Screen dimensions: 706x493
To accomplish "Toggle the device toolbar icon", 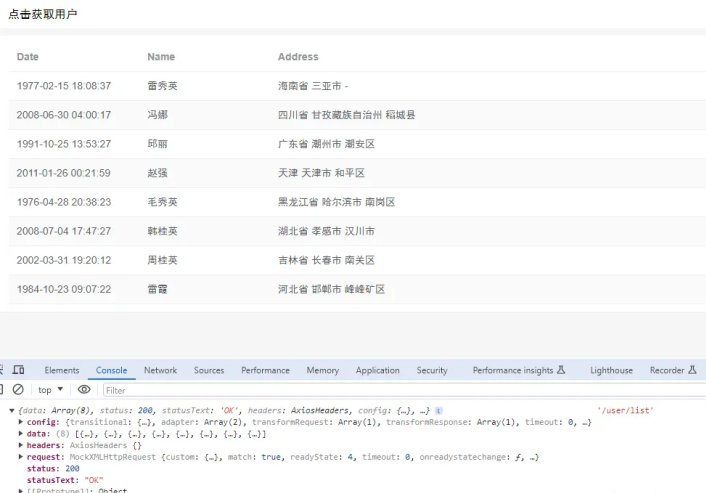I will click(x=18, y=370).
